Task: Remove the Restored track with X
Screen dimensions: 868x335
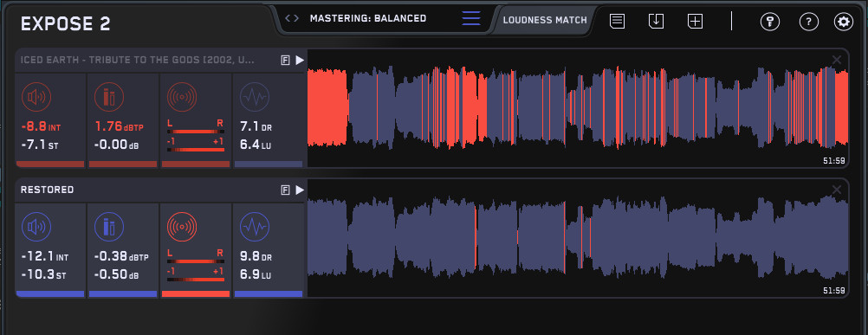Action: tap(837, 190)
